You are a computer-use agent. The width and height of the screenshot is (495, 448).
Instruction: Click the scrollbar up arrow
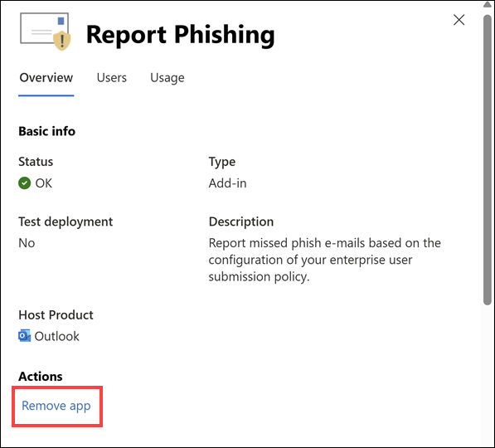point(487,4)
